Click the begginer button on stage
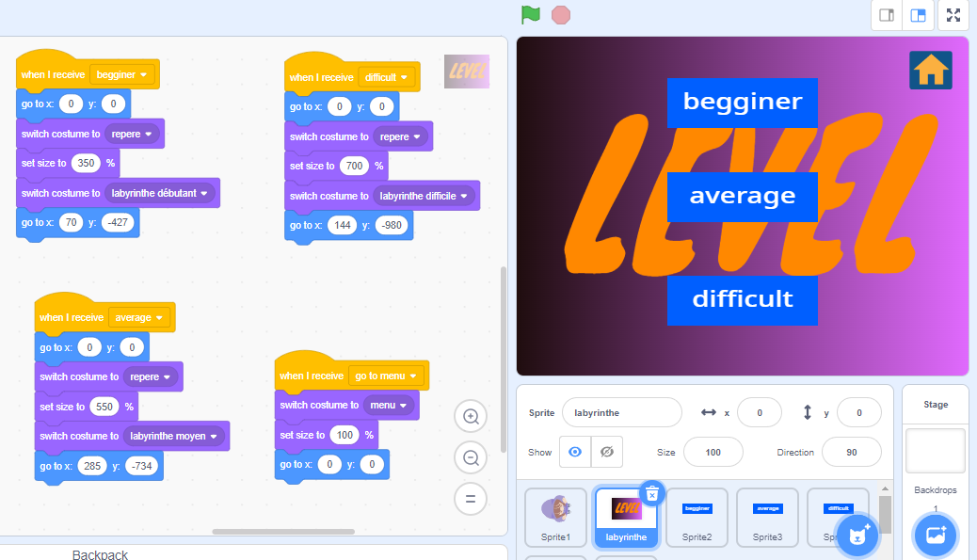The image size is (977, 560). pyautogui.click(x=742, y=103)
